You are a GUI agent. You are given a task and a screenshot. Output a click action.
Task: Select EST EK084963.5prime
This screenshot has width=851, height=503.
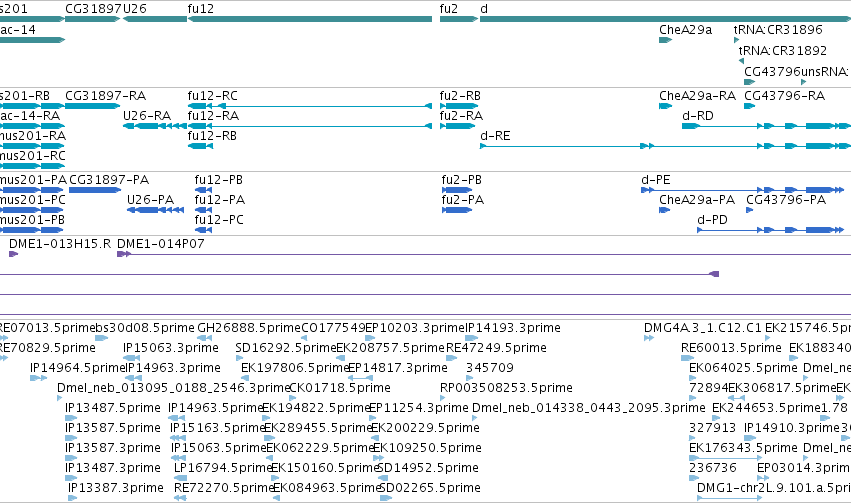(276, 498)
